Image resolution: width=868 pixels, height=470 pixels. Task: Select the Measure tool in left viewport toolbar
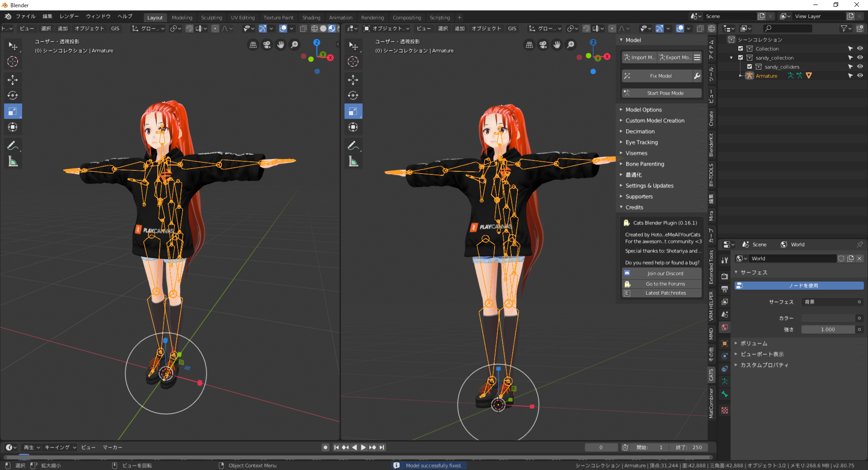13,161
